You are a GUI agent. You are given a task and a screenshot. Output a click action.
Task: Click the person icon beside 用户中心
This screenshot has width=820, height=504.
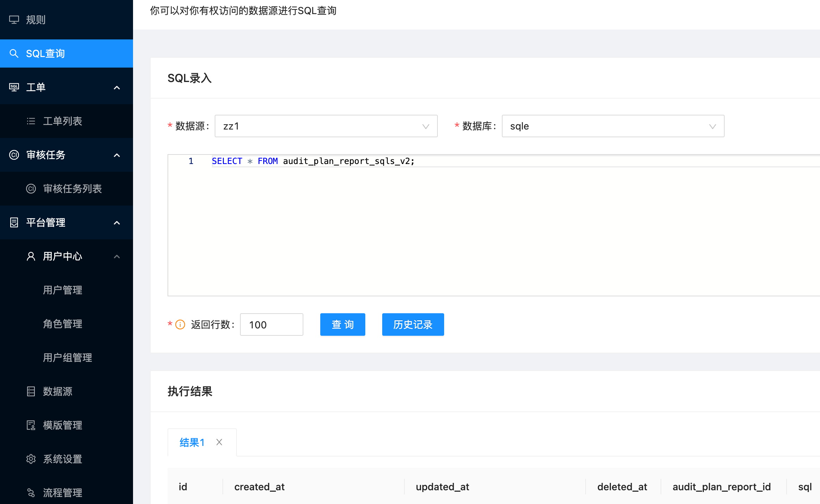tap(31, 256)
